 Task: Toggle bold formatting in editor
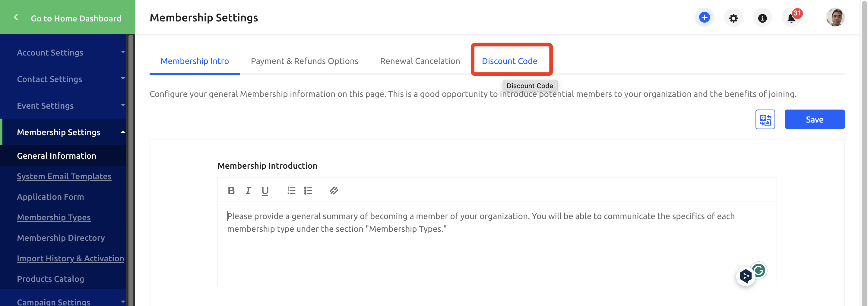(x=231, y=191)
